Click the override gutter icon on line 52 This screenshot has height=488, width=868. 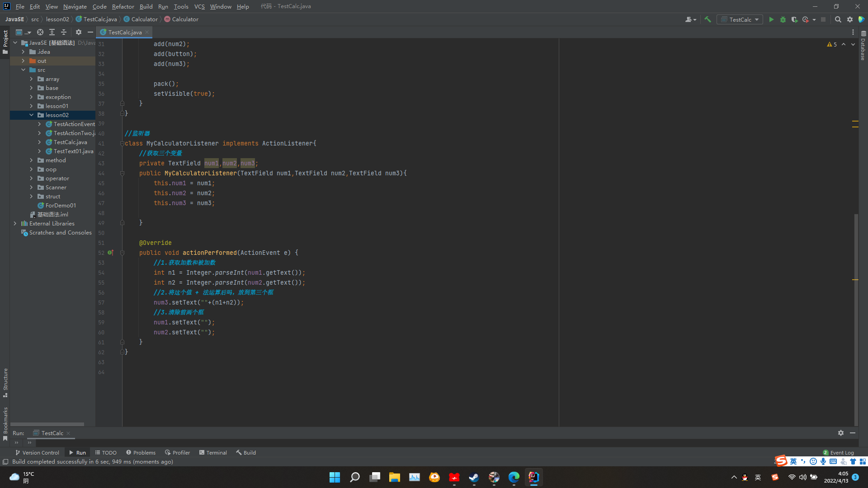pos(110,253)
